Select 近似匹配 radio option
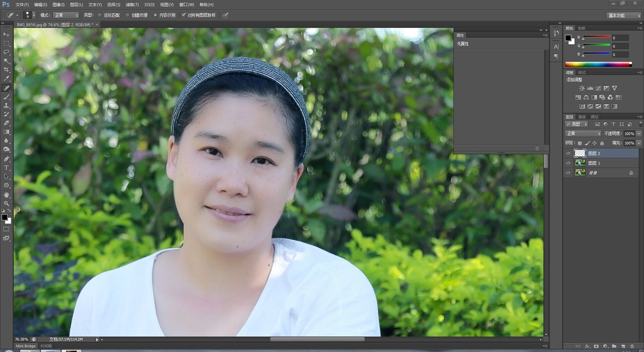The width and height of the screenshot is (644, 352). (x=100, y=15)
